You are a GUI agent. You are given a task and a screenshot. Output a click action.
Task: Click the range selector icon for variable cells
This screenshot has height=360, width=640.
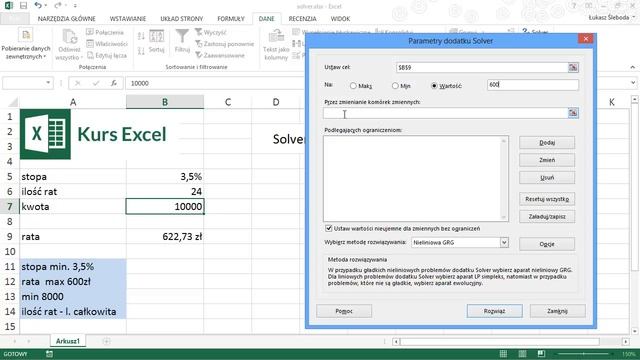[573, 113]
